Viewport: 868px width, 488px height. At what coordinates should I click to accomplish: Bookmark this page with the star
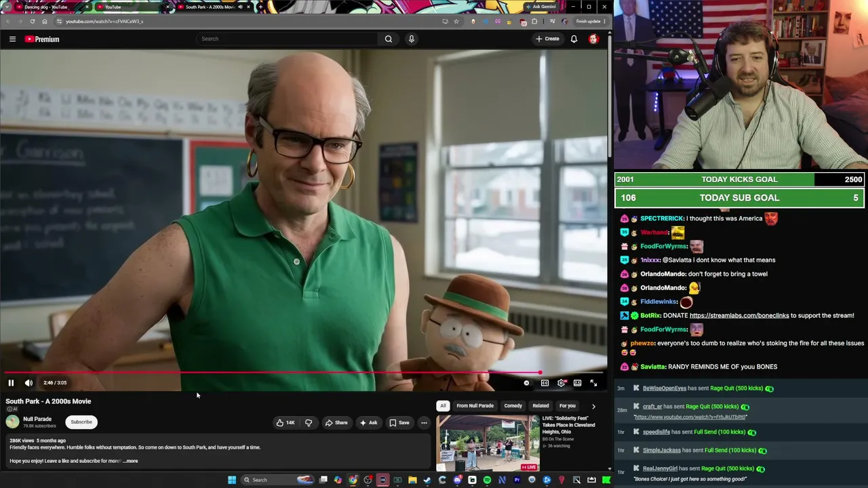click(x=456, y=21)
